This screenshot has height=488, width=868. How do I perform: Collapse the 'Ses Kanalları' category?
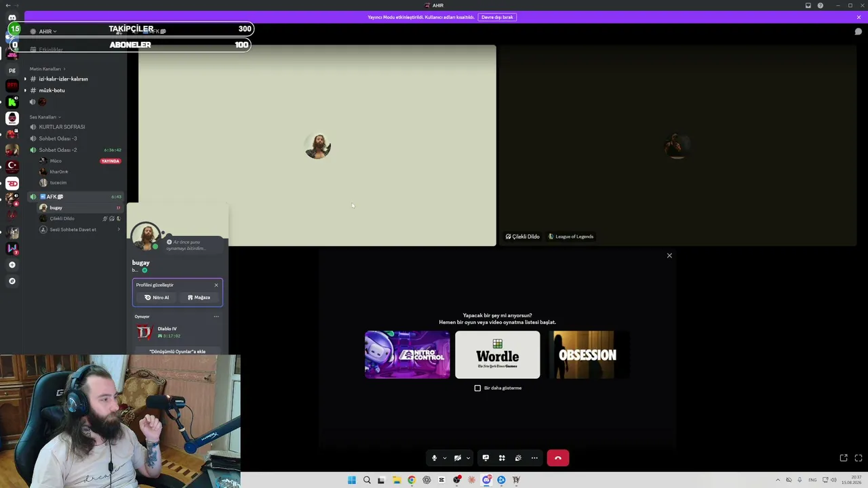(x=45, y=117)
